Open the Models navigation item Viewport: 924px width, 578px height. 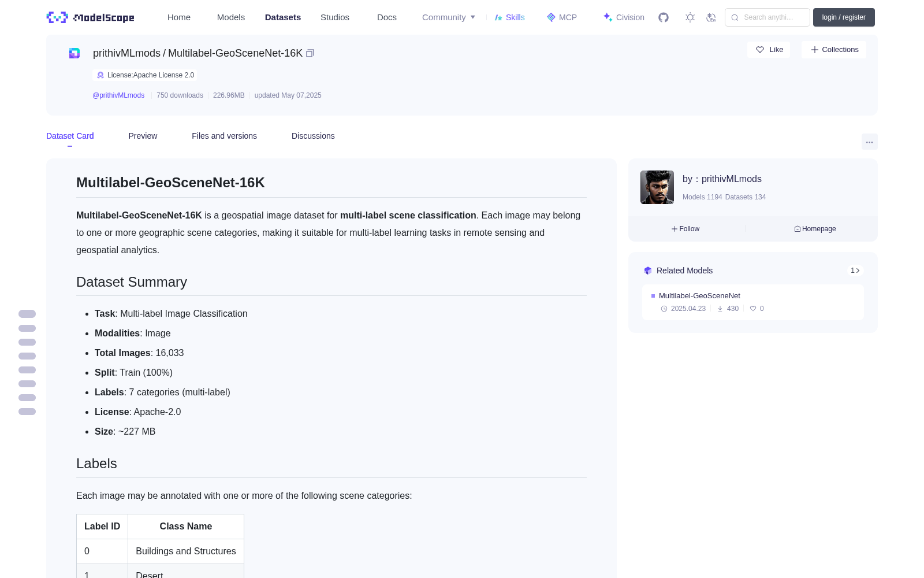coord(231,17)
